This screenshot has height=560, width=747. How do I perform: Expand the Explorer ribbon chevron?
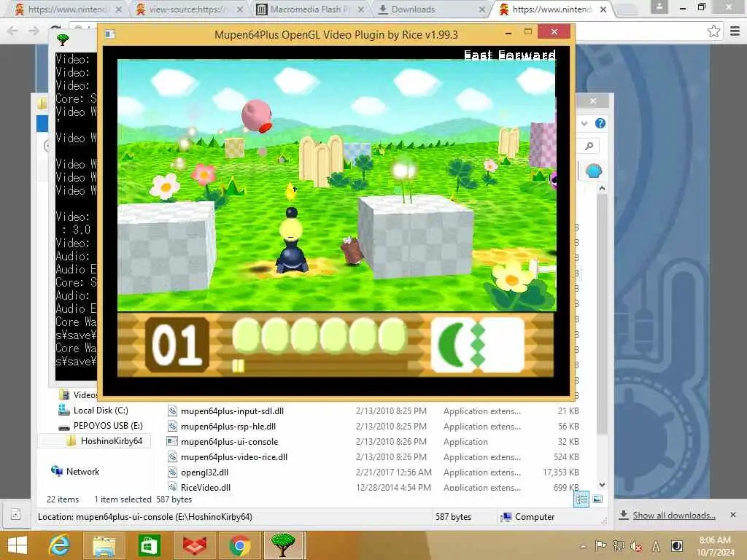pos(584,123)
